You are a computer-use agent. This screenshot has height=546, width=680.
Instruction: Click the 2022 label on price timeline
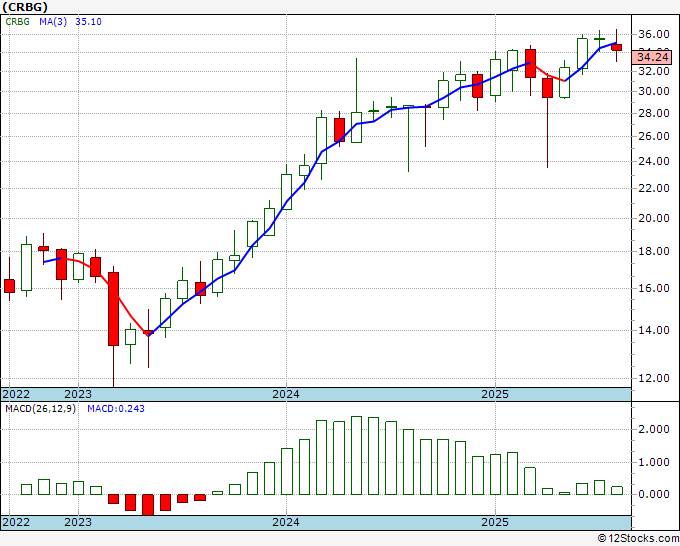[16, 394]
